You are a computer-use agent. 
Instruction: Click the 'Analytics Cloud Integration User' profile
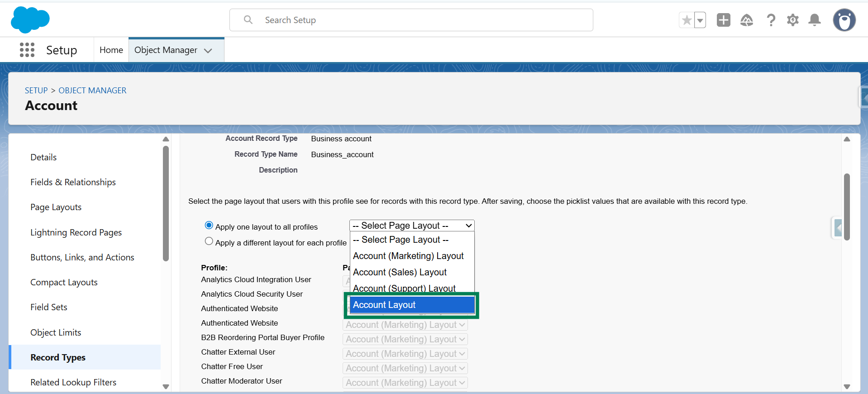(256, 279)
